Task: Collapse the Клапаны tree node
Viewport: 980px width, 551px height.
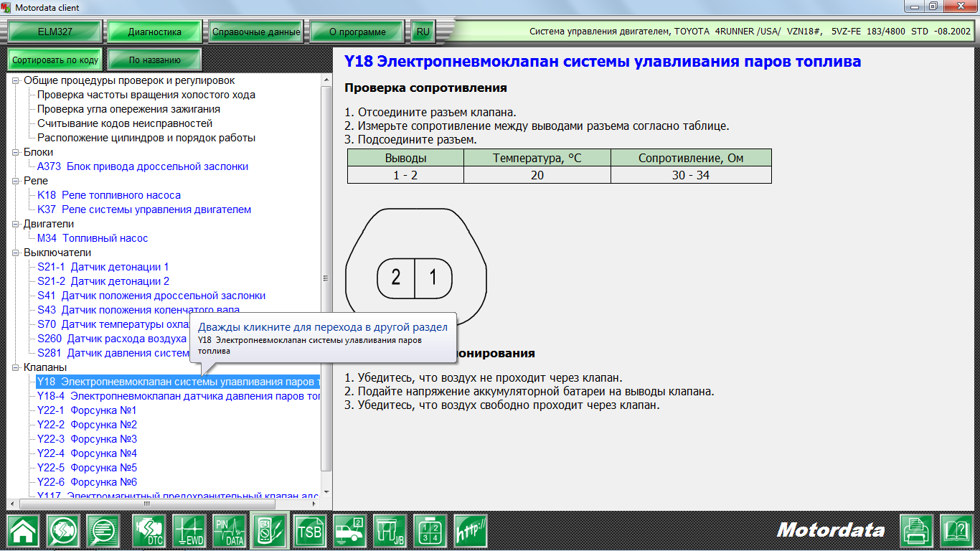Action: pos(17,367)
